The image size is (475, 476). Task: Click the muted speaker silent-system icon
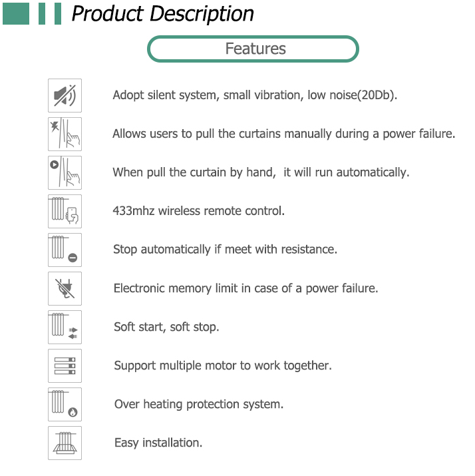click(65, 95)
